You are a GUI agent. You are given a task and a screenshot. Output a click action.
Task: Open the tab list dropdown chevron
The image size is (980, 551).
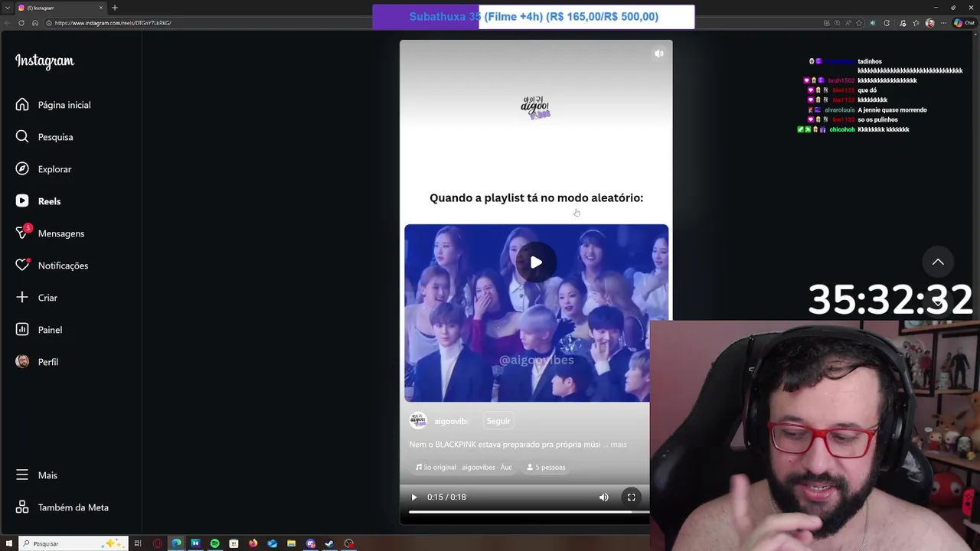tap(6, 8)
